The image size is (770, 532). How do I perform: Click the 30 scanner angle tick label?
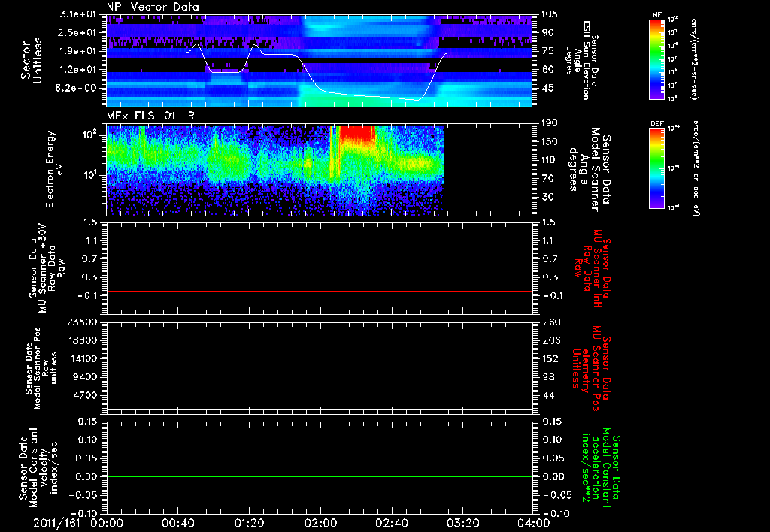tap(547, 197)
